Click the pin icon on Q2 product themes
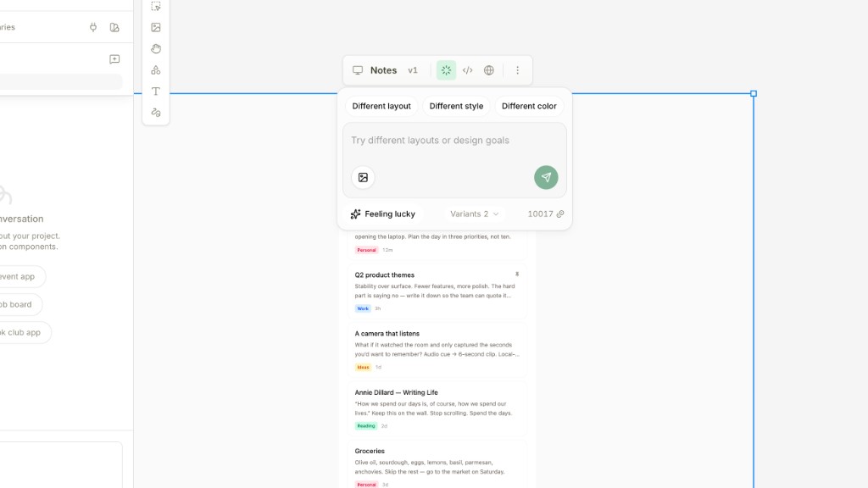 [517, 274]
